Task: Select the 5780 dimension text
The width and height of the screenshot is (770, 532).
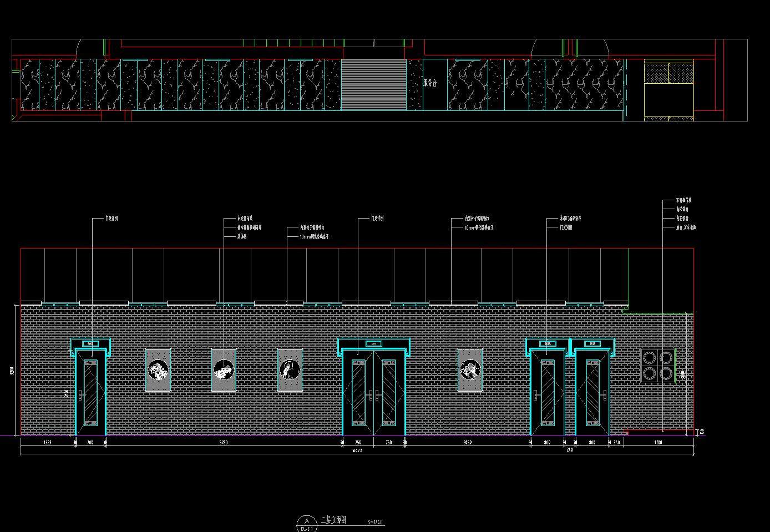Action: click(x=223, y=443)
